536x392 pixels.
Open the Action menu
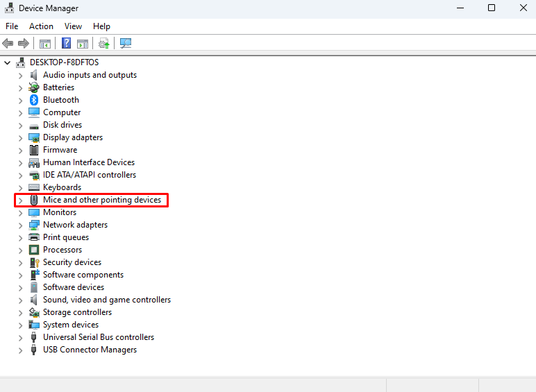click(41, 26)
